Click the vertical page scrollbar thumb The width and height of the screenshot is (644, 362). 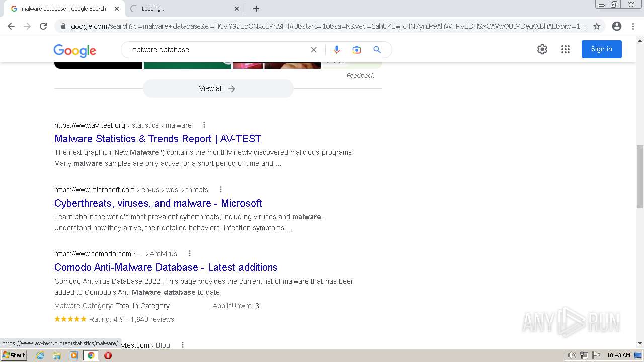pos(640,177)
